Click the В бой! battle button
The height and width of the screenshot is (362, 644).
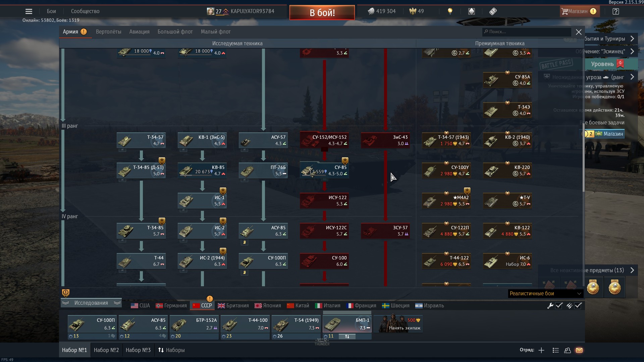[322, 13]
